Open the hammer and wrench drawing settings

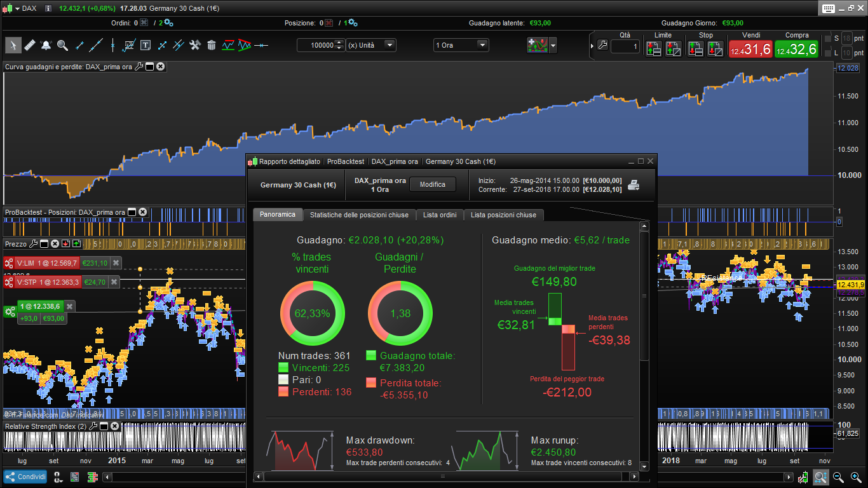coord(195,45)
